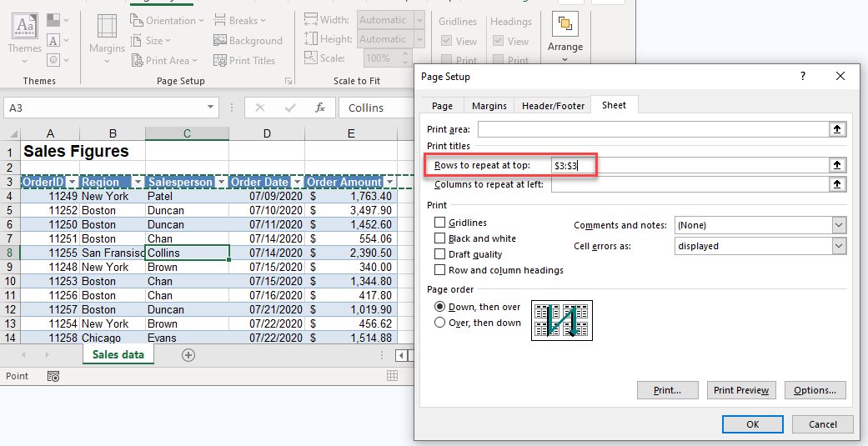Open filter dropdown for Salesperson
The height and width of the screenshot is (446, 868).
tap(222, 182)
